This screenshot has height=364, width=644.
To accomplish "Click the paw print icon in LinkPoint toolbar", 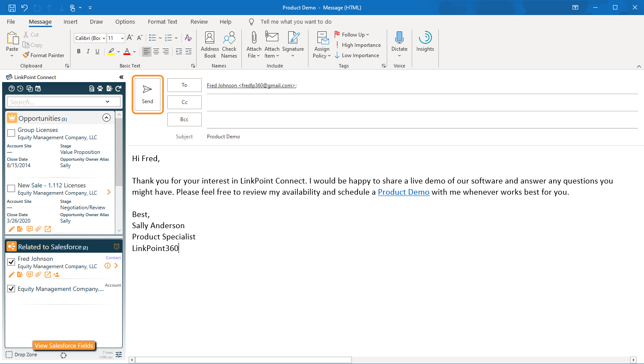I will (100, 89).
